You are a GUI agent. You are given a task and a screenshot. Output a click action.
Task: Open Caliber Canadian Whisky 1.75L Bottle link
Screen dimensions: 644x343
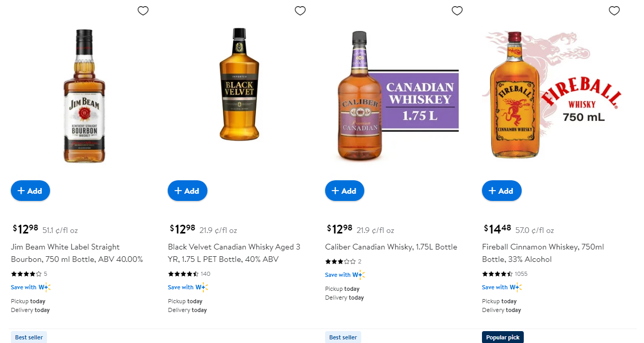point(391,247)
